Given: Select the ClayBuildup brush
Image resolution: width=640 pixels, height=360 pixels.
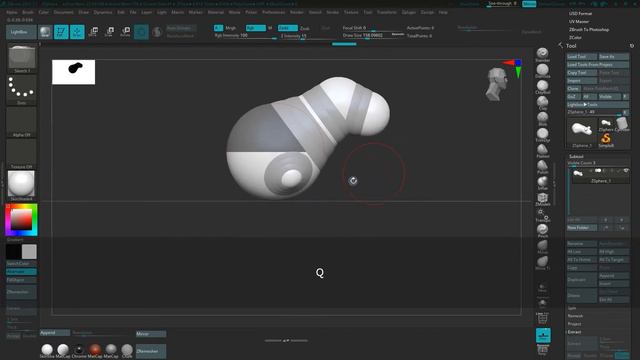Looking at the screenshot, I should tap(542, 87).
